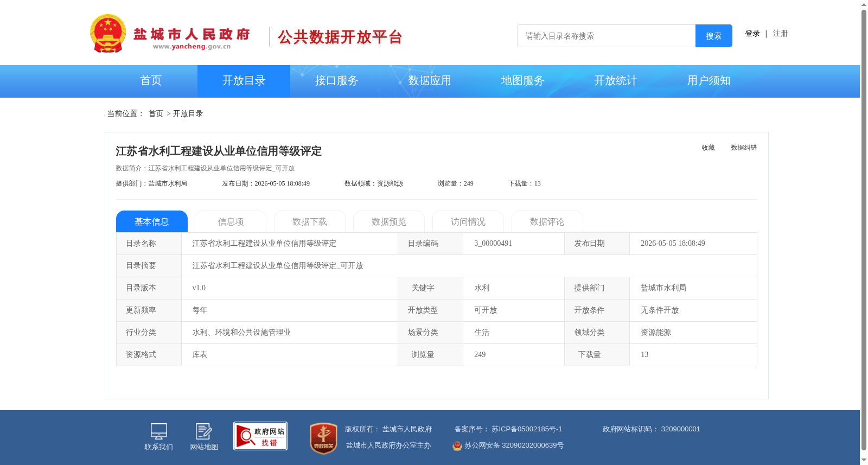Viewport: 868px width, 465px height.
Task: Click the 更新频率 value 每年
Action: pos(200,310)
